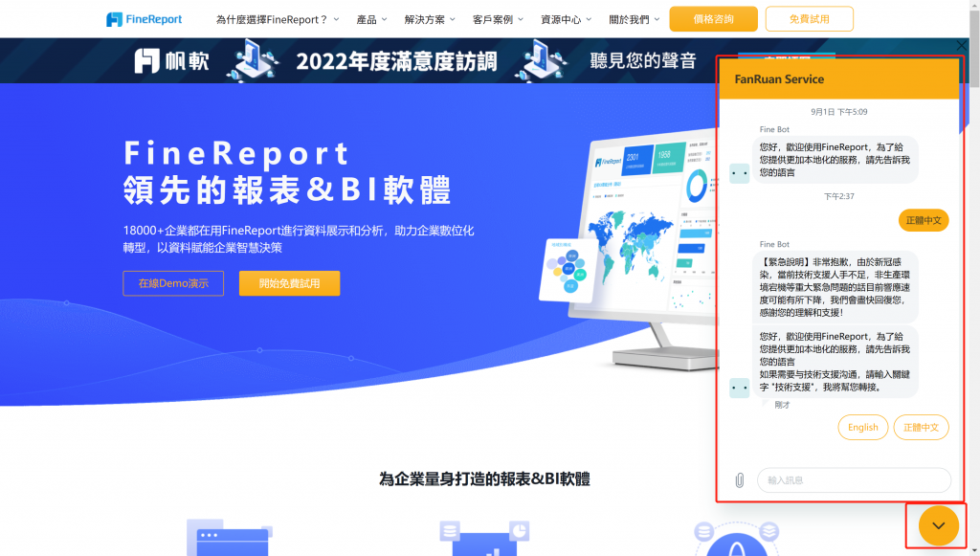Click the sent 正體中文 message bubble
This screenshot has height=556, width=980.
(x=924, y=220)
